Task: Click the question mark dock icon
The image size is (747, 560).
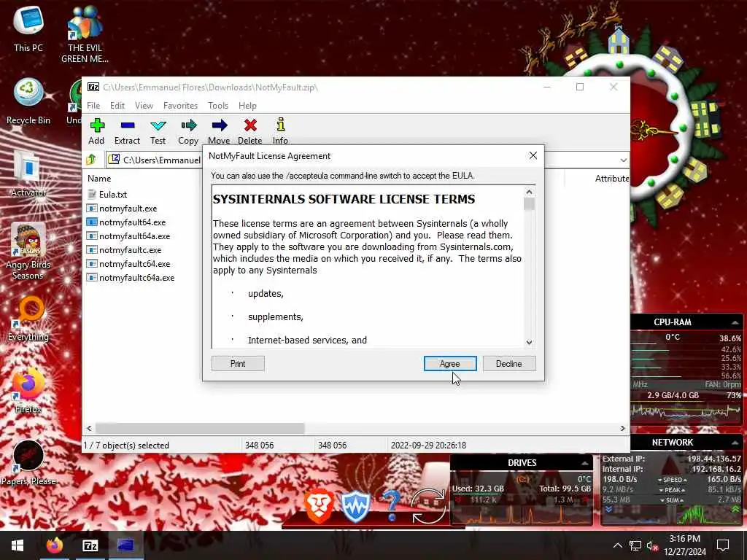Action: tap(392, 506)
